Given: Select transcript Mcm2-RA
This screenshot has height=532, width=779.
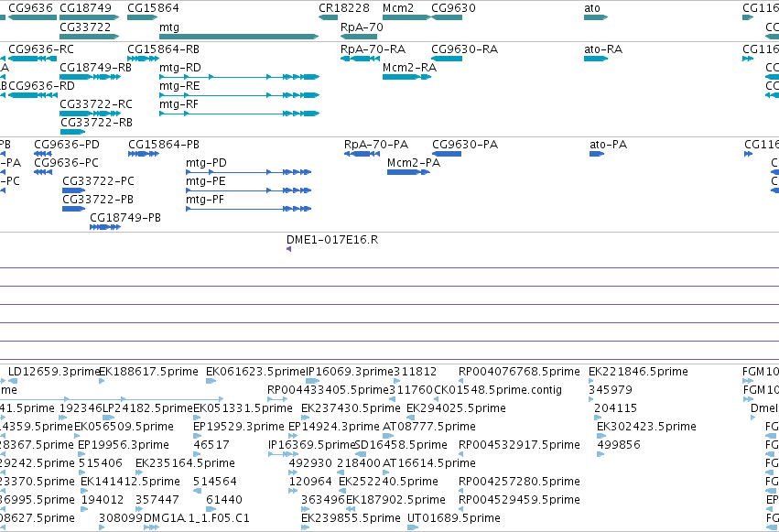Looking at the screenshot, I should coord(406,77).
